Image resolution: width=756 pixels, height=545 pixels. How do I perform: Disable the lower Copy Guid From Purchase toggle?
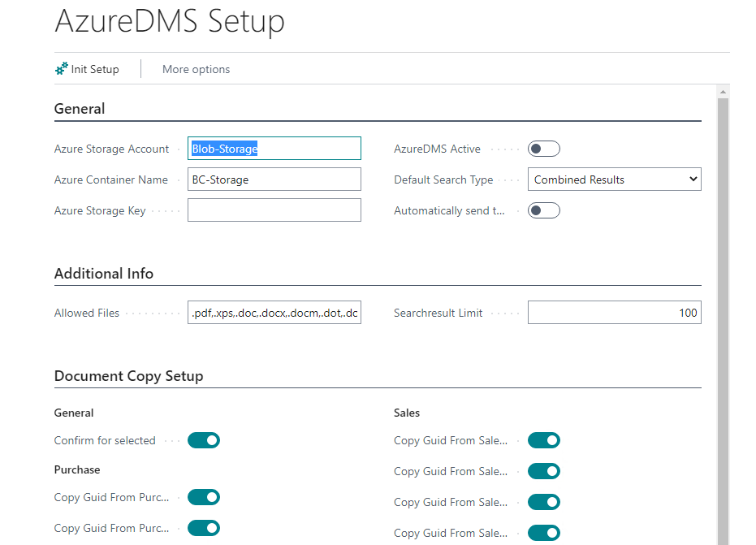click(203, 528)
